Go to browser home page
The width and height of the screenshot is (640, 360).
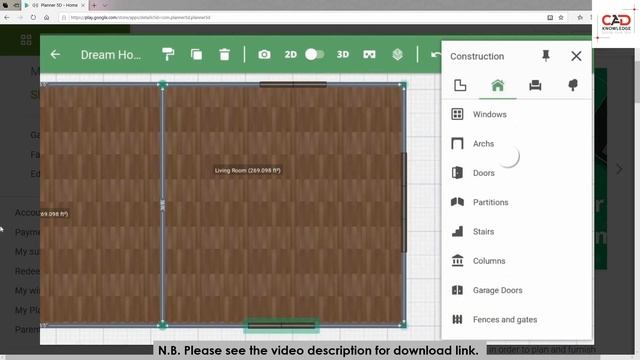point(47,18)
